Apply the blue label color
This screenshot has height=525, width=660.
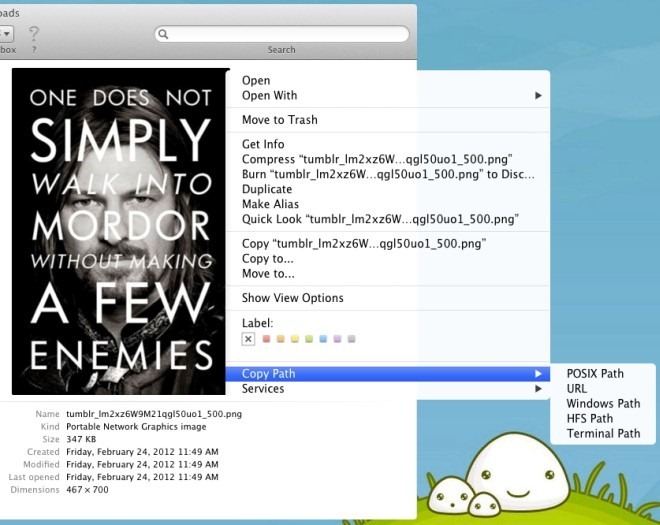pyautogui.click(x=323, y=338)
